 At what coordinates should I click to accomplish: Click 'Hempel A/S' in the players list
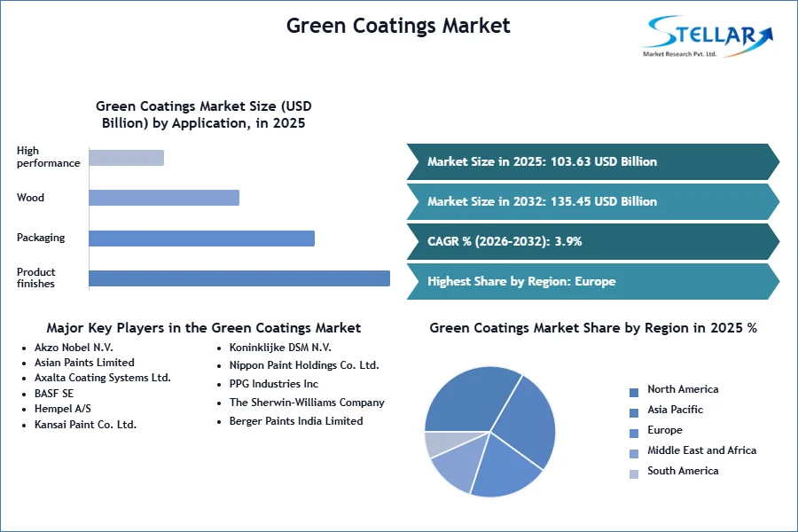click(x=63, y=409)
